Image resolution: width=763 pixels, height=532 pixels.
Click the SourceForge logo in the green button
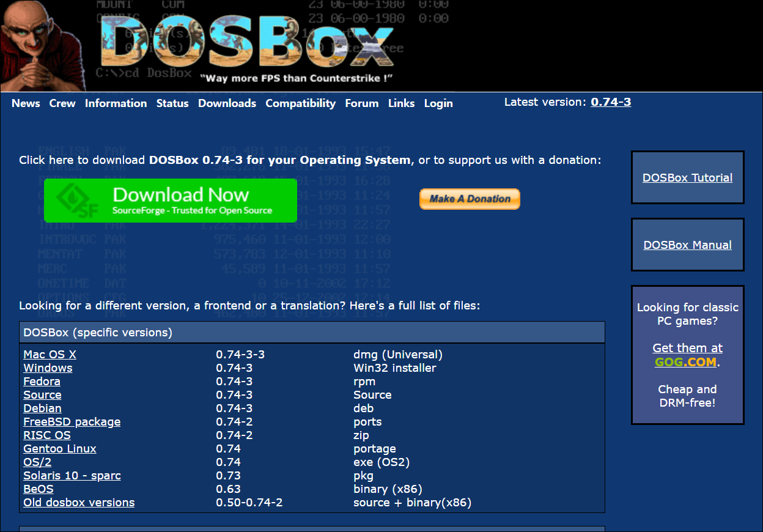point(78,201)
